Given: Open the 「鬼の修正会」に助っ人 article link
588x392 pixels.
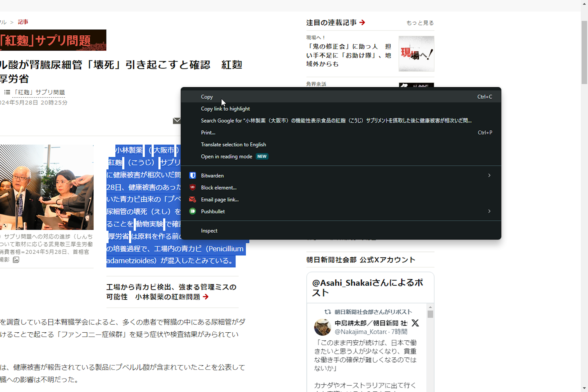Looking at the screenshot, I should click(349, 55).
